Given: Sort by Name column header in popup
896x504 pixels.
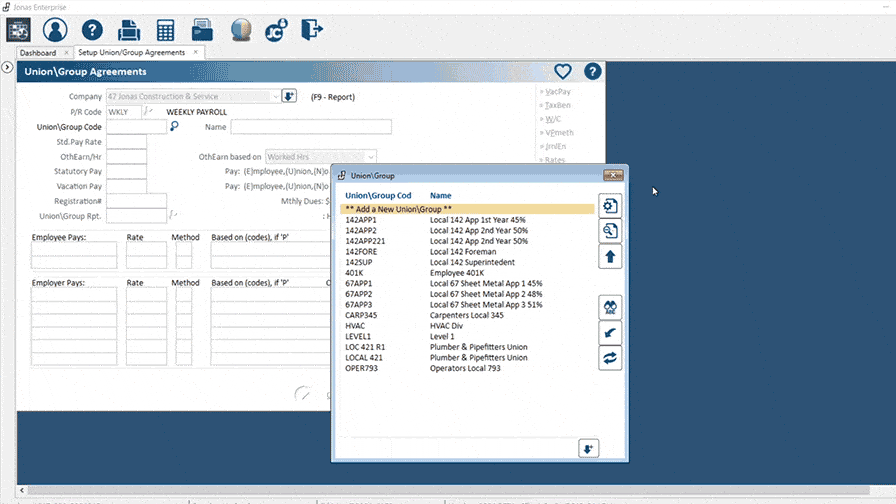Looking at the screenshot, I should tap(441, 195).
